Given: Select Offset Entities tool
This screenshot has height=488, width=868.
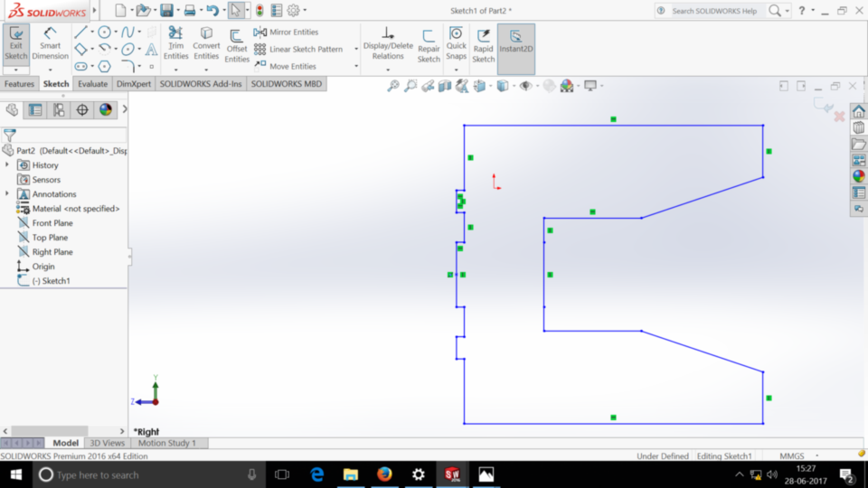Looking at the screenshot, I should pyautogui.click(x=236, y=45).
